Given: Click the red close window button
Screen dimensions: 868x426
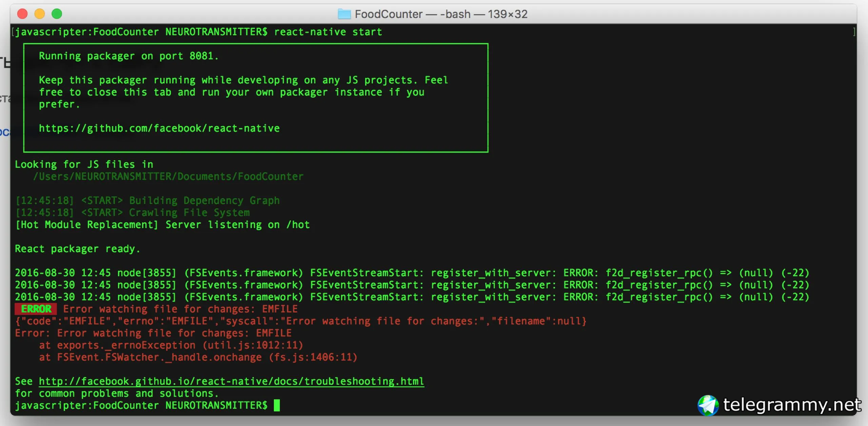Looking at the screenshot, I should pyautogui.click(x=22, y=14).
